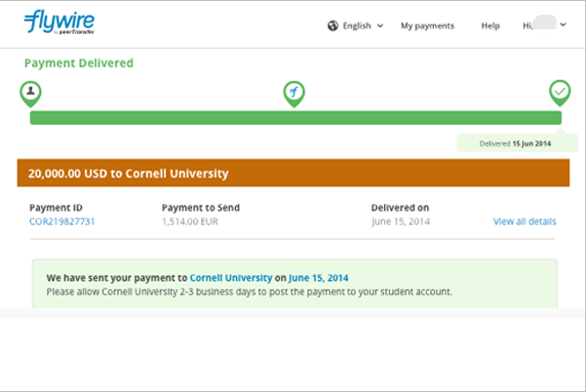Viewport: 586px width, 392px height.
Task: Click the sender person pin marker
Action: tap(30, 94)
